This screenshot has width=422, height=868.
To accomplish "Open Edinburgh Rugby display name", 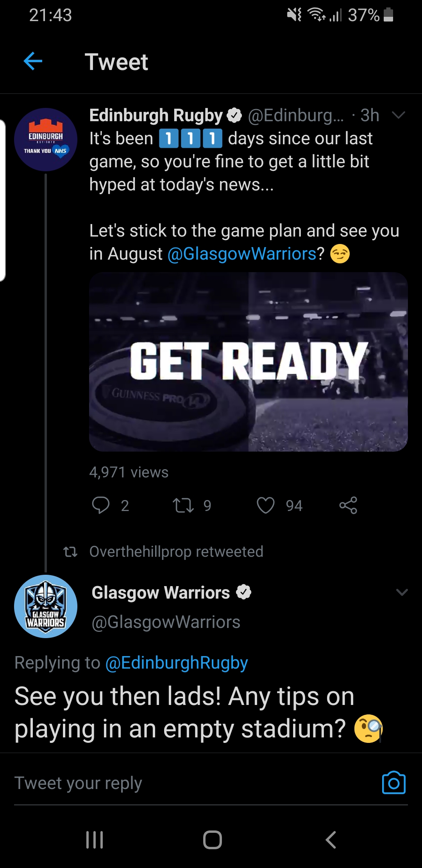I will 156,115.
